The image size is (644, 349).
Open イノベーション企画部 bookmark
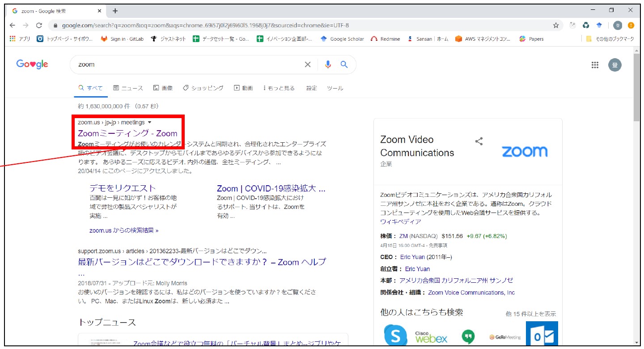point(285,39)
